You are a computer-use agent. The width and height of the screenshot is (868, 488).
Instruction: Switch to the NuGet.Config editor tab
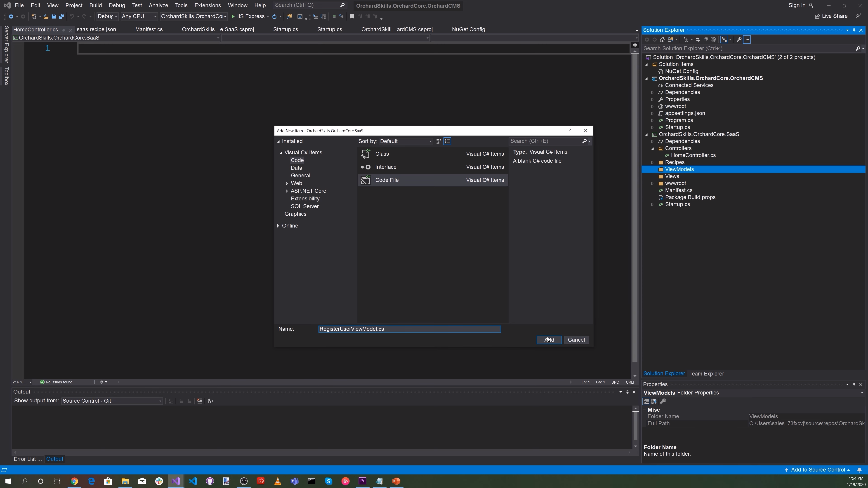tap(468, 29)
